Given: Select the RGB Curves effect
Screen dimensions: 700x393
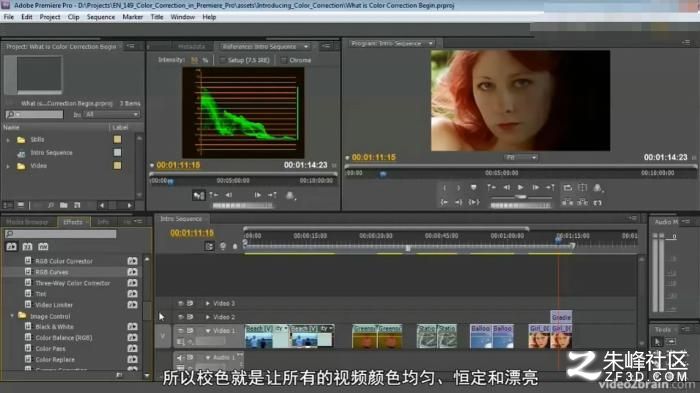Looking at the screenshot, I should tap(52, 272).
